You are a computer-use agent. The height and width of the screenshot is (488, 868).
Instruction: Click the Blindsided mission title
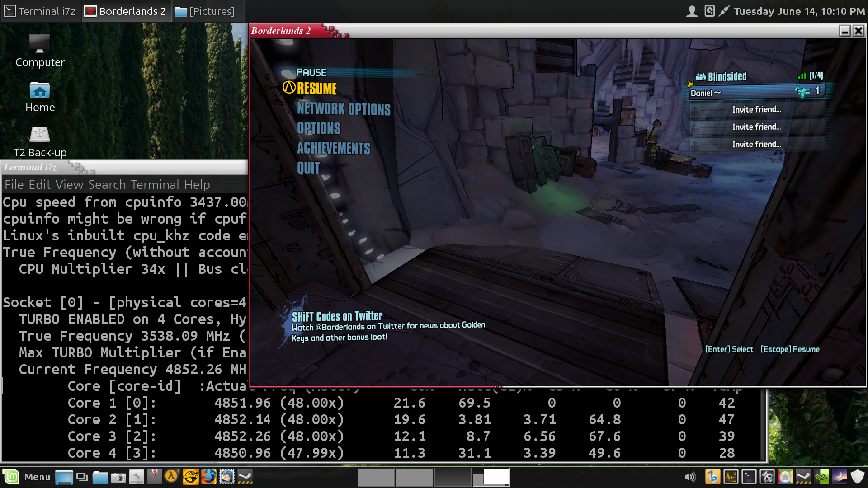[x=727, y=76]
